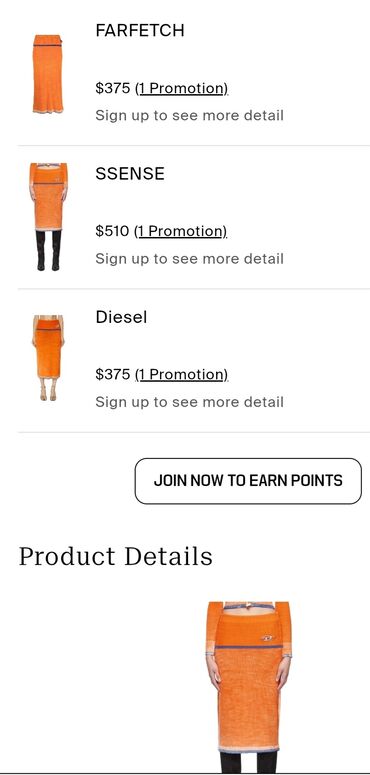The image size is (370, 775).
Task: Click Join Now To Earn Points button
Action: click(x=248, y=481)
